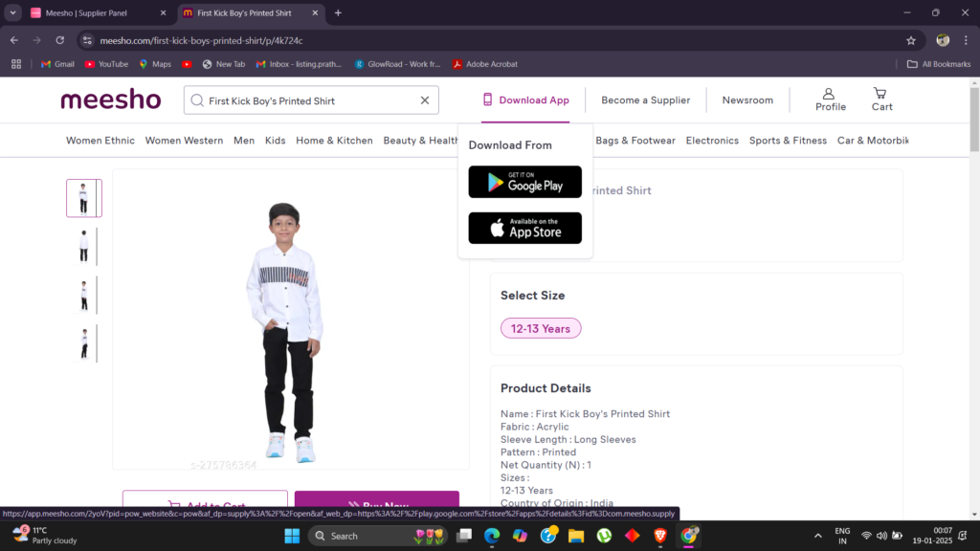
Task: Select the first product thumbnail
Action: pos(84,198)
